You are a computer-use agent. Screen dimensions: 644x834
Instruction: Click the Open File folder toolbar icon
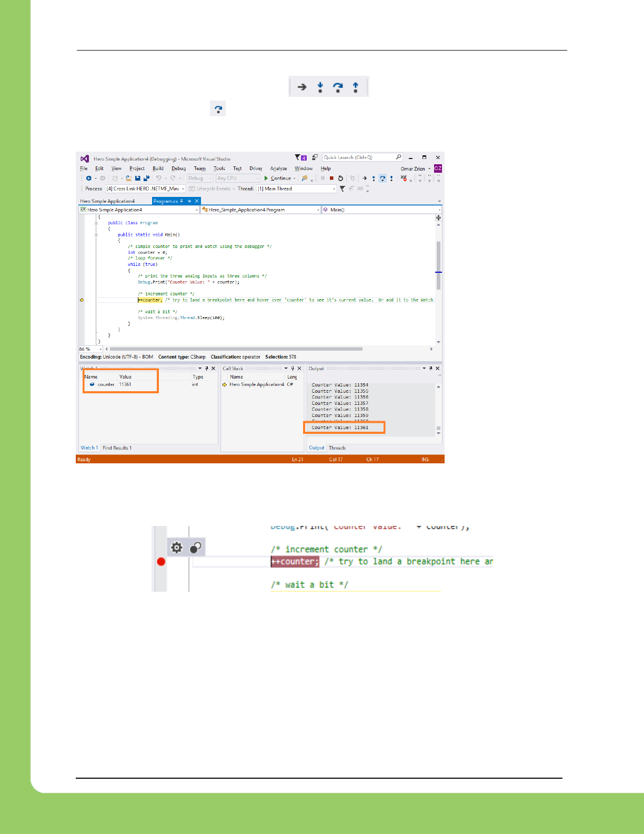click(x=128, y=178)
